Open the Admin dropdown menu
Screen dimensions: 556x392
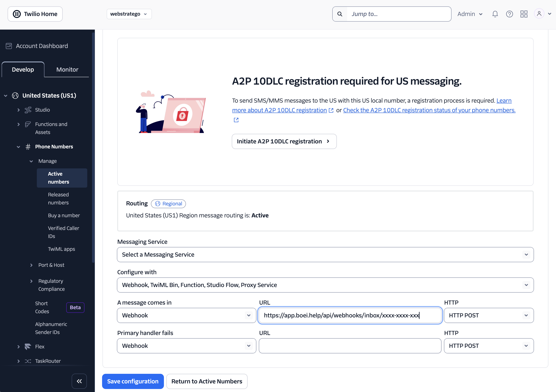(470, 14)
